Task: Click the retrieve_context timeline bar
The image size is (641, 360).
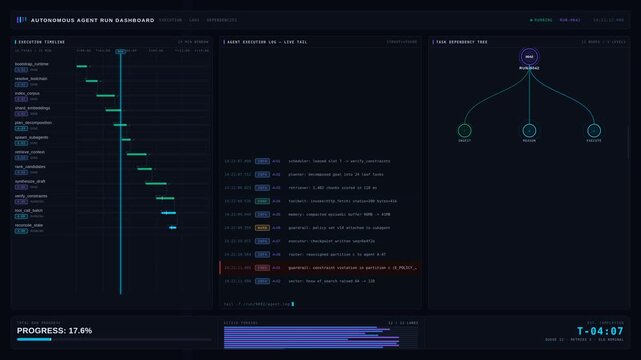Action: pos(137,154)
